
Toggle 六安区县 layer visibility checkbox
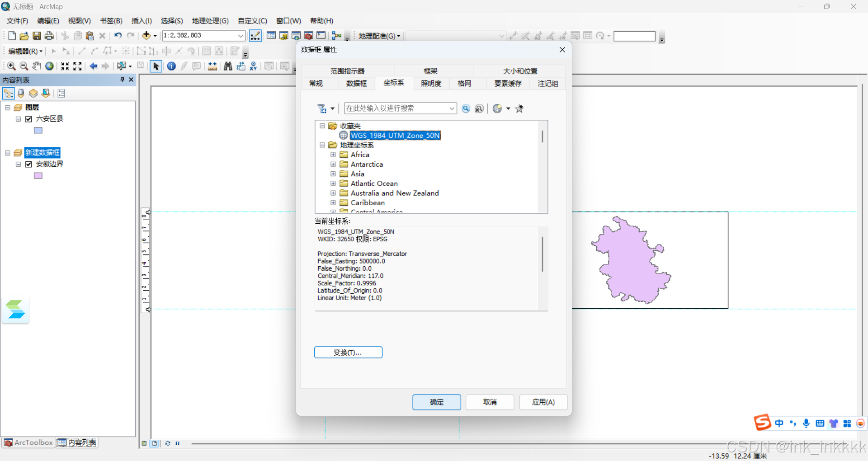tap(28, 119)
